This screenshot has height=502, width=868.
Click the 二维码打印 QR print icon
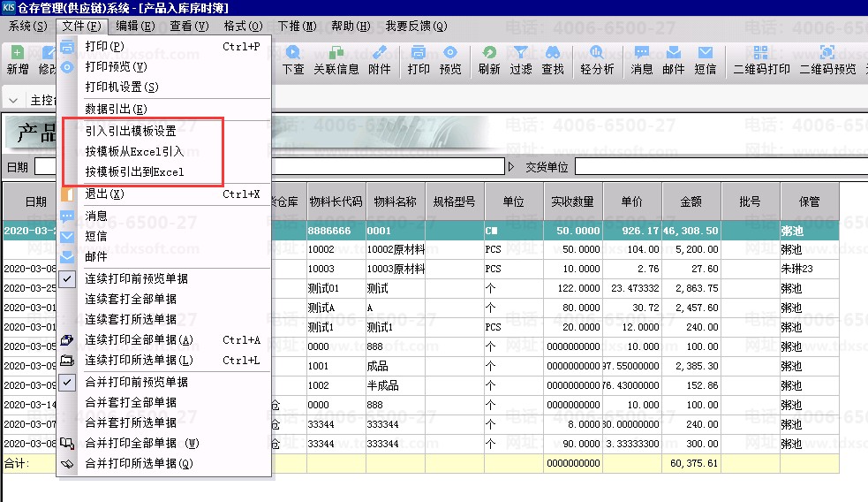[x=761, y=59]
